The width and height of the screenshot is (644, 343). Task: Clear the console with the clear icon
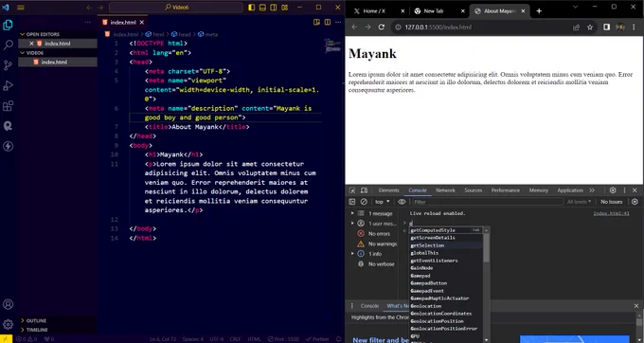point(364,202)
